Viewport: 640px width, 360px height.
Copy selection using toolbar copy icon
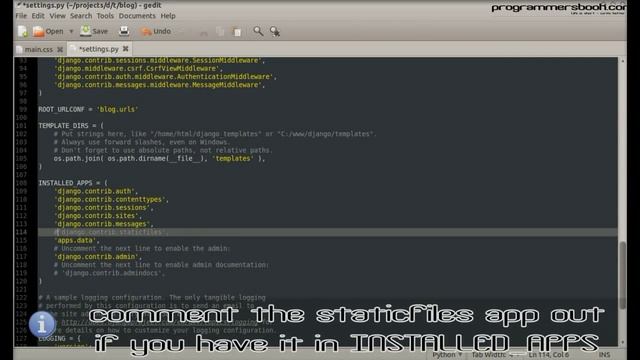point(220,32)
